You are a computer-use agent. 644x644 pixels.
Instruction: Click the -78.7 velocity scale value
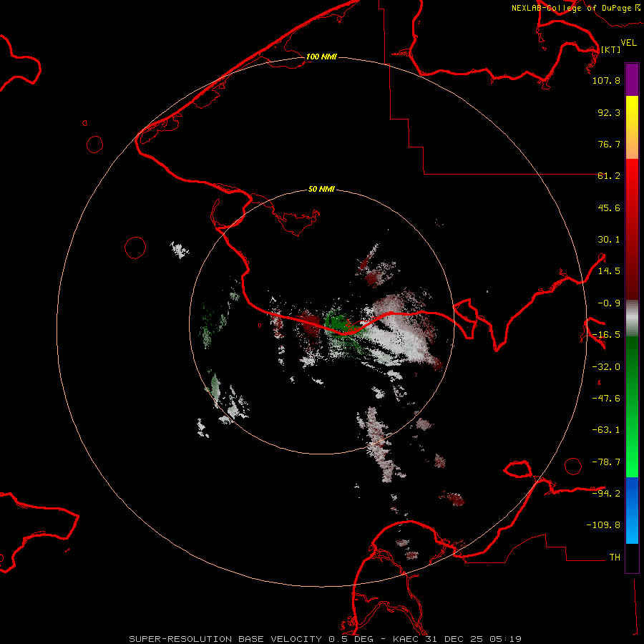pyautogui.click(x=606, y=462)
